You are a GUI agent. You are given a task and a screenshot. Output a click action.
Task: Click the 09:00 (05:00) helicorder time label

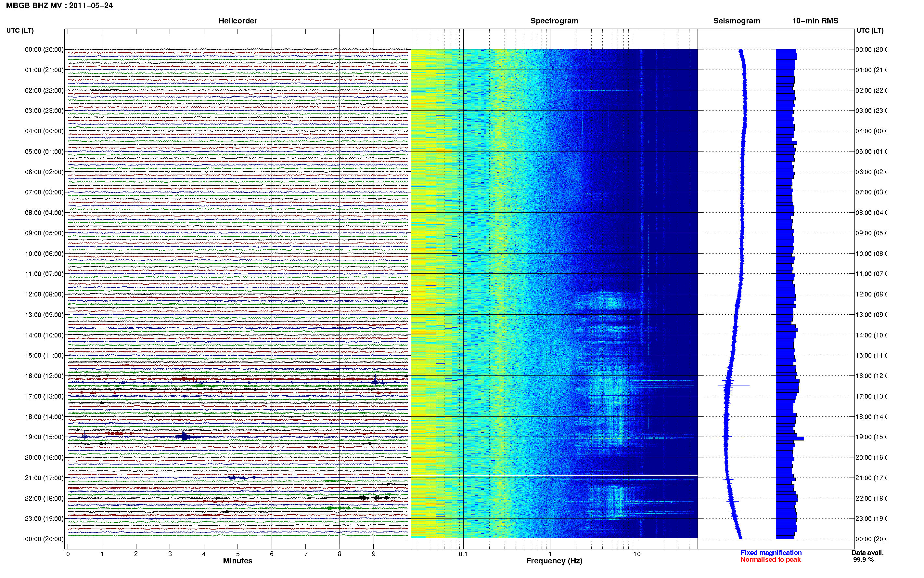pyautogui.click(x=44, y=233)
